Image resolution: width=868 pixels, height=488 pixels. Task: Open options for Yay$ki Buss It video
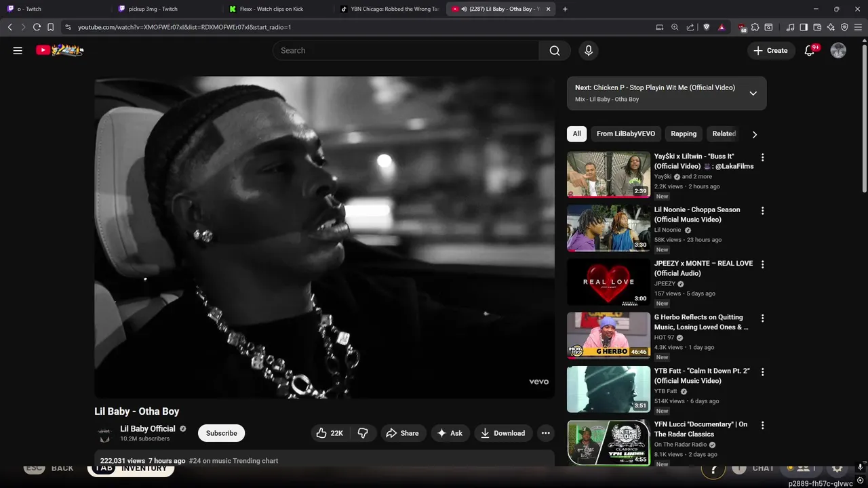[x=762, y=157]
